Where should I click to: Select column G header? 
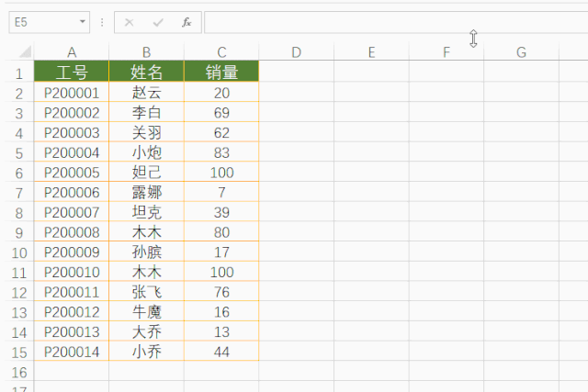[521, 52]
